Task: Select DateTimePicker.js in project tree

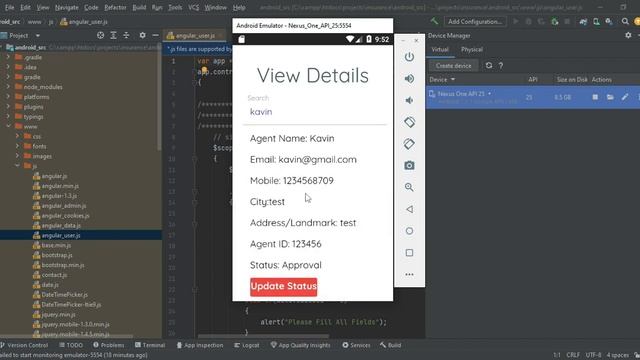Action: coord(64,295)
